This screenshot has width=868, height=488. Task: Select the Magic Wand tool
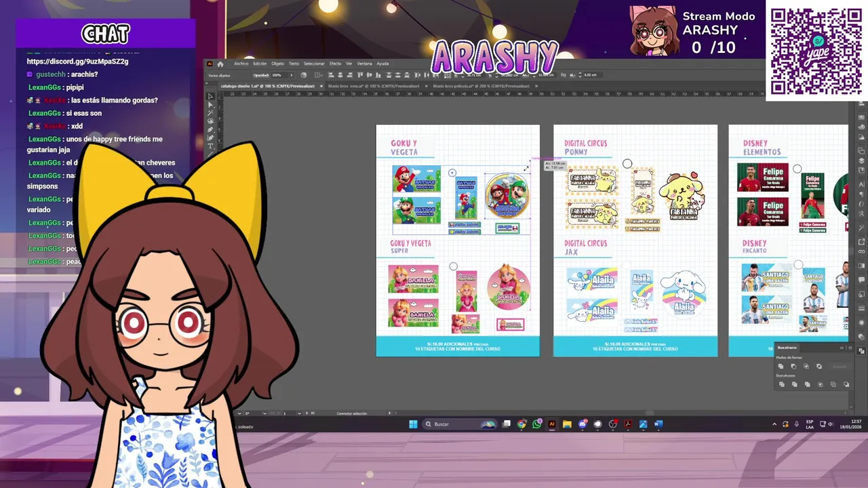(x=210, y=113)
